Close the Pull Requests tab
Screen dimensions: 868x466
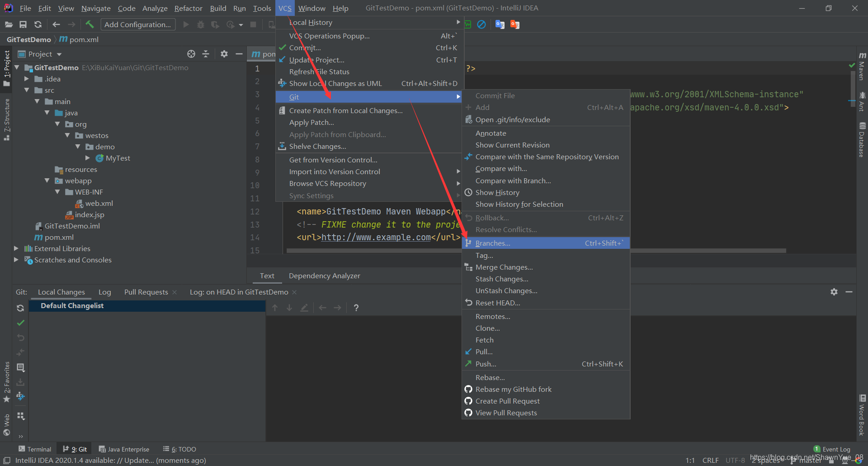point(175,292)
